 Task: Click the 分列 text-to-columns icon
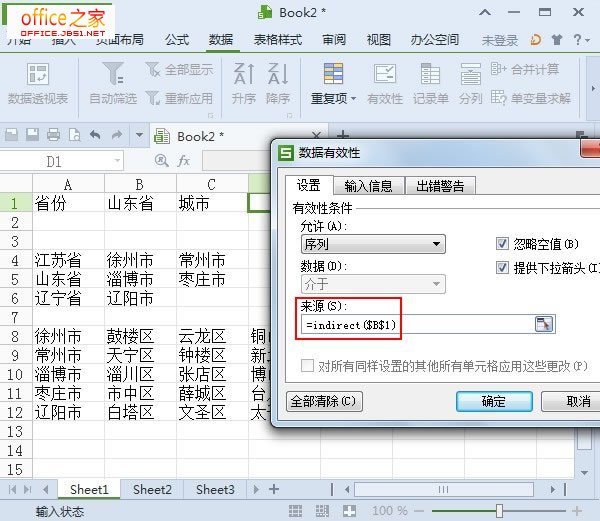coord(470,75)
